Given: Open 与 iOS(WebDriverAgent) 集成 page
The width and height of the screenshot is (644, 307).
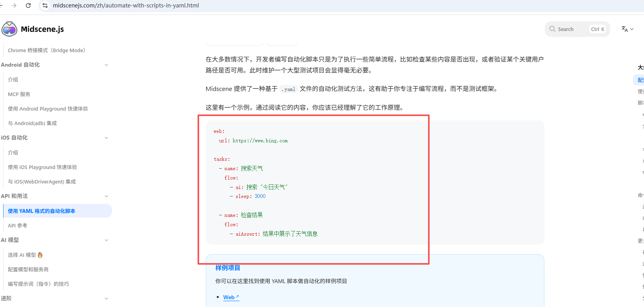Looking at the screenshot, I should tap(42, 182).
